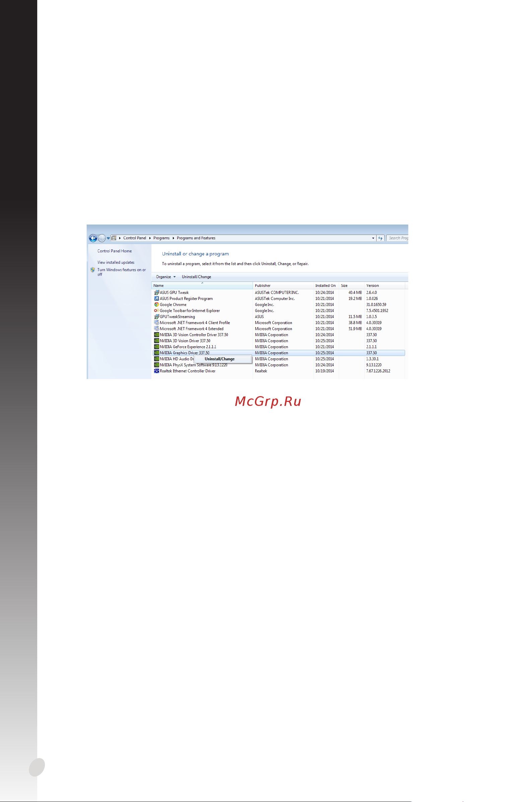
Task: Click the ASUS Product Register Program icon
Action: (x=156, y=299)
